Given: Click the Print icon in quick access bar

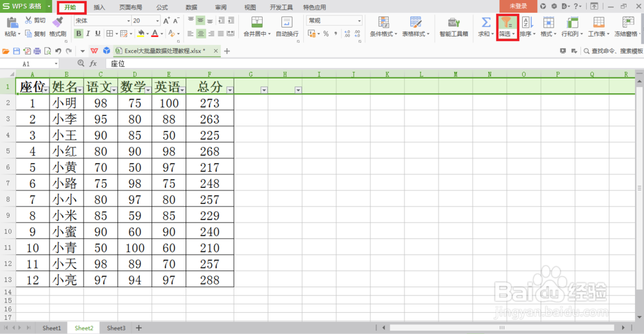Looking at the screenshot, I should pyautogui.click(x=37, y=51).
